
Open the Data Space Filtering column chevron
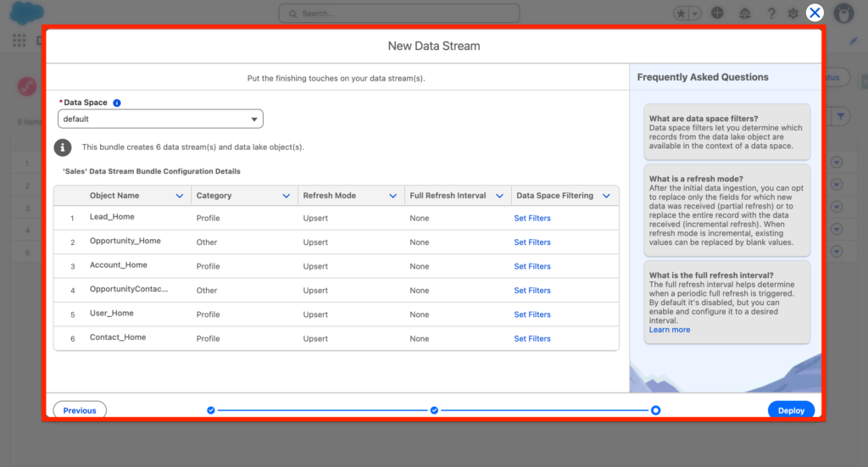point(606,196)
